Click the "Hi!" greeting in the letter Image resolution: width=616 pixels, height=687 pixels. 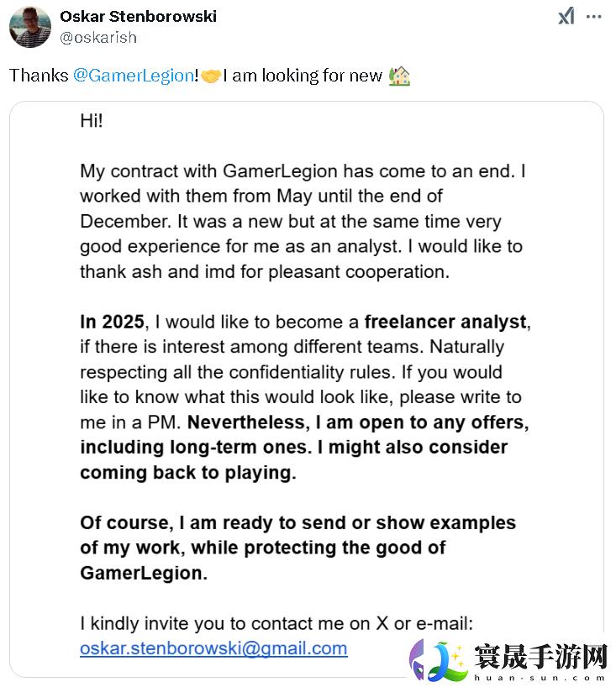[92, 120]
